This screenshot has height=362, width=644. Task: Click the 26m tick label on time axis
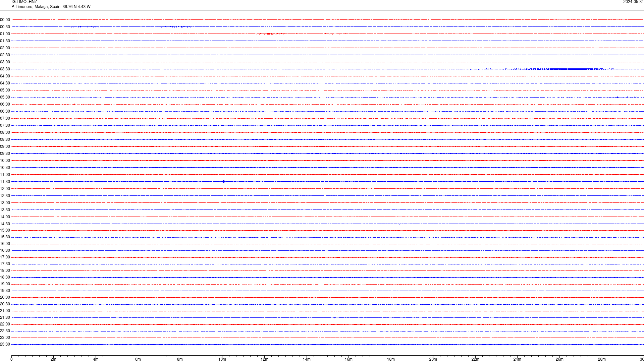point(559,359)
